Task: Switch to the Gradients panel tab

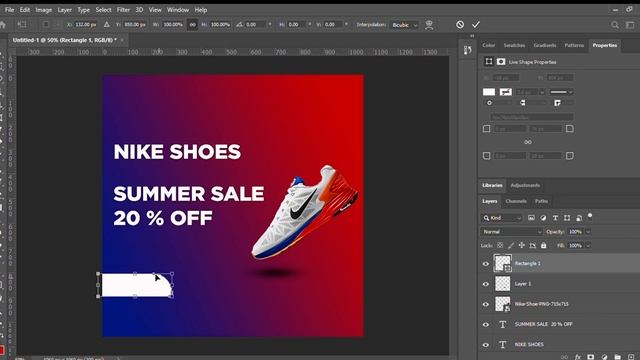Action: coord(545,45)
